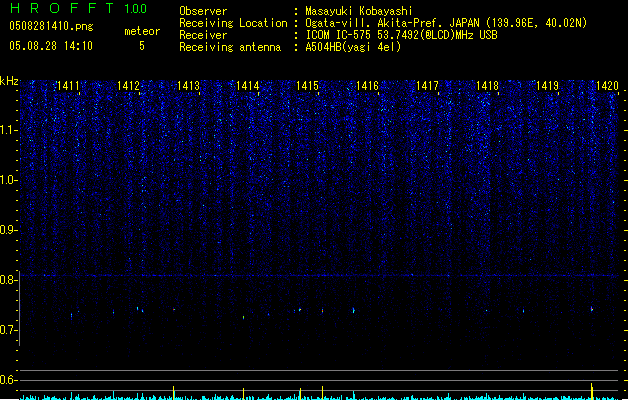Click the 1420 time marker
629x400 pixels.
click(x=607, y=86)
